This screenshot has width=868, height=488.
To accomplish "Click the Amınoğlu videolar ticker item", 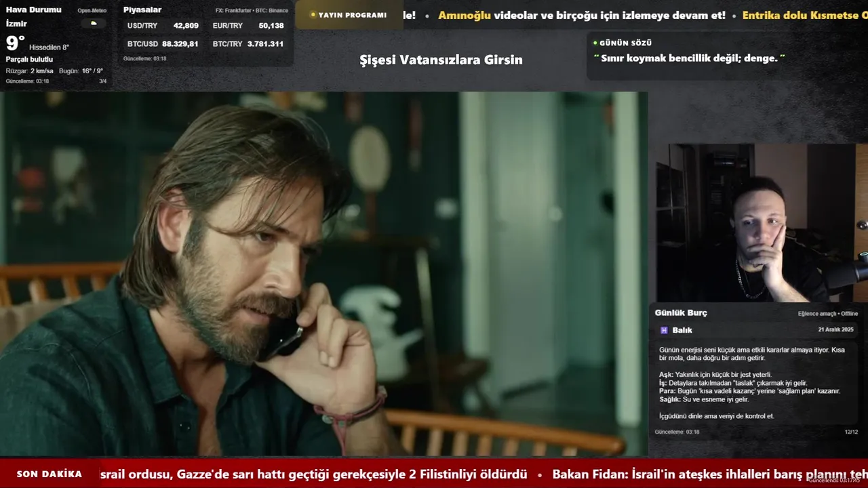I will pos(582,15).
